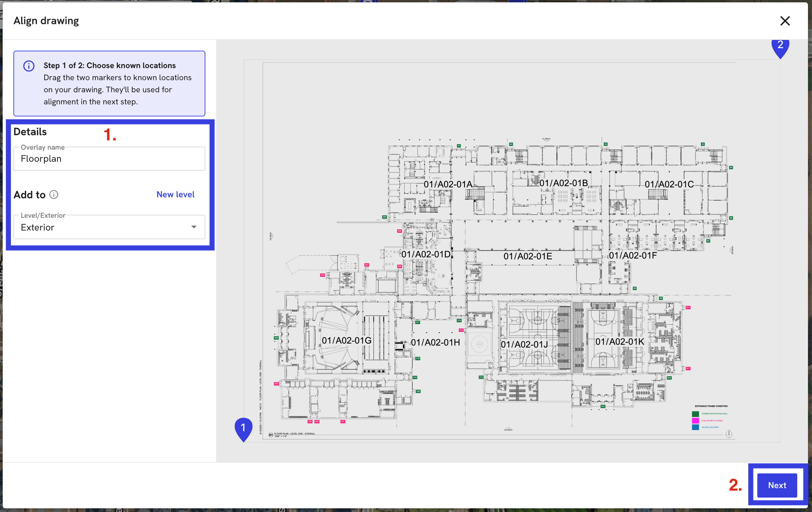
Task: Close the Align drawing dialog
Action: tap(785, 21)
